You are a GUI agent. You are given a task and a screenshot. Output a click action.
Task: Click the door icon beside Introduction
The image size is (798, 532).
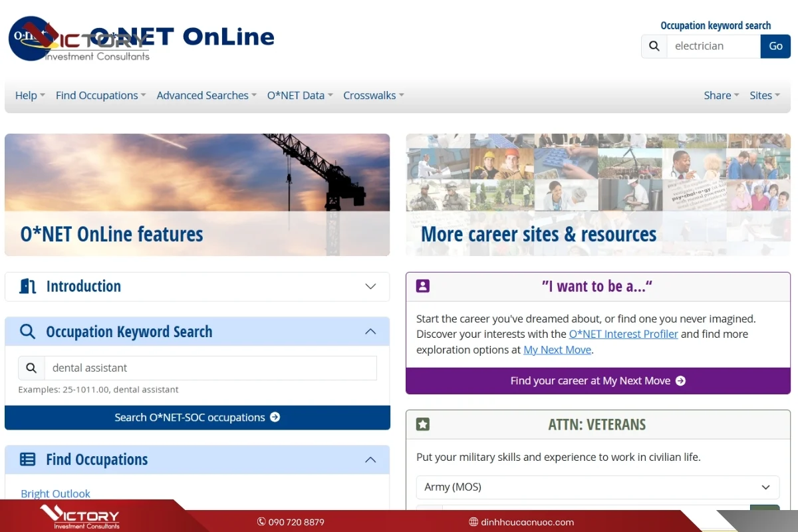tap(27, 287)
